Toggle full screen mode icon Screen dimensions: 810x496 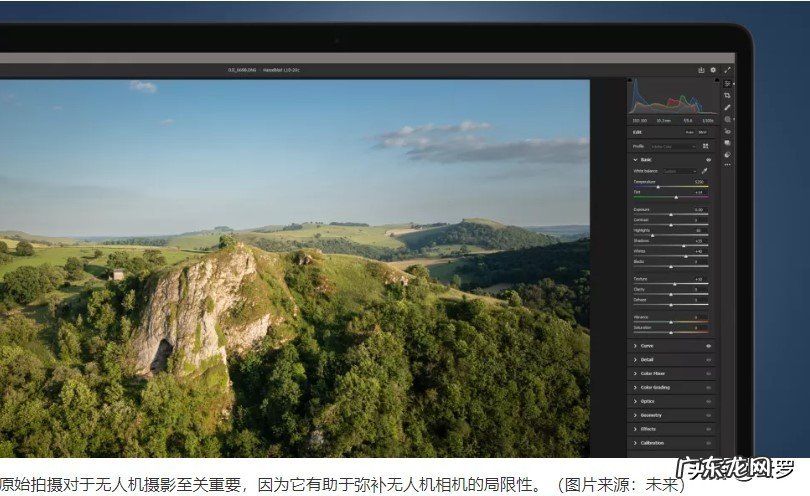727,70
